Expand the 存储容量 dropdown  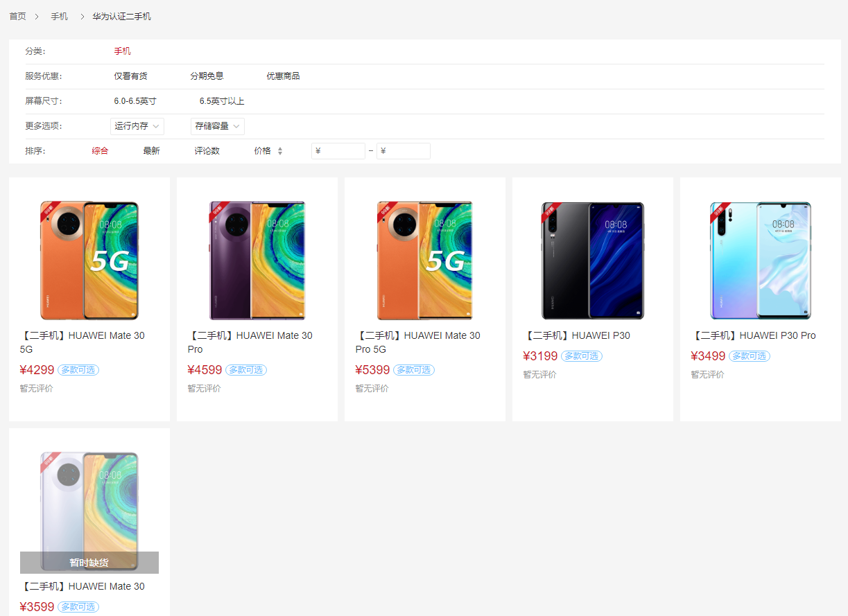coord(217,126)
